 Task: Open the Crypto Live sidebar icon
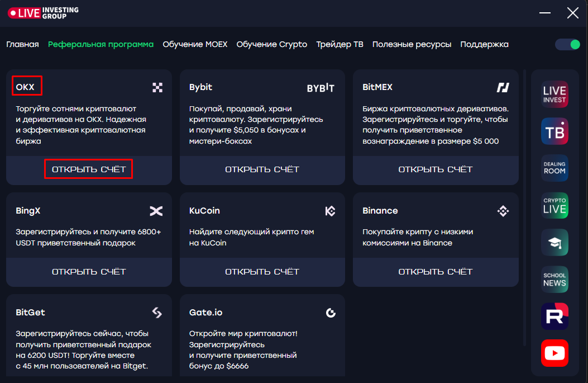pyautogui.click(x=554, y=205)
